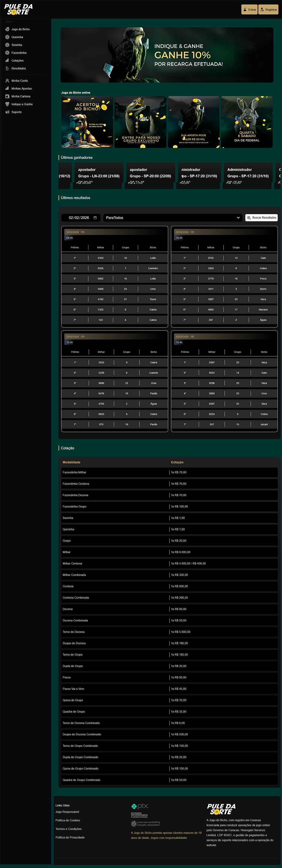This screenshot has height=868, width=282.
Task: Click the Jogo do Bicho sidebar icon
Action: pos(7,29)
